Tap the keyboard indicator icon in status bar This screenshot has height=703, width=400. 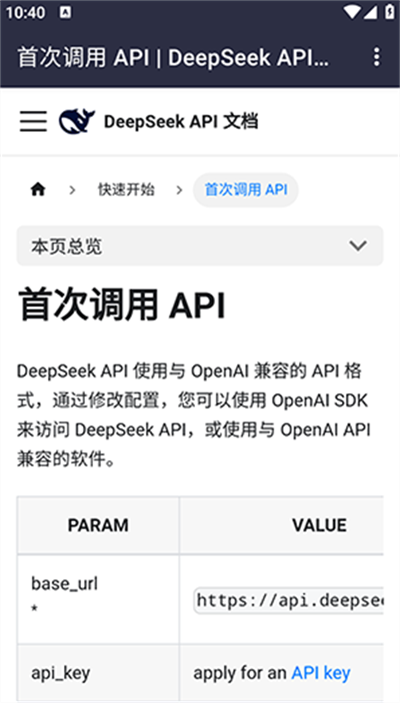65,13
